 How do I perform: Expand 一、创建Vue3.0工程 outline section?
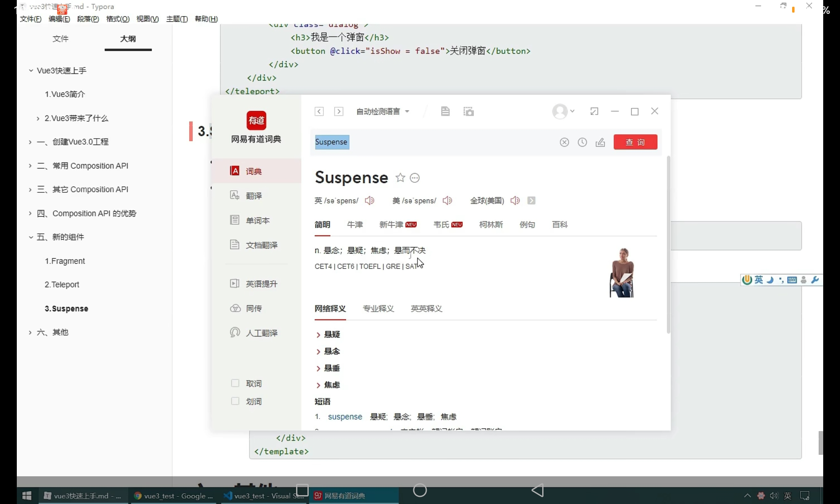pos(30,142)
